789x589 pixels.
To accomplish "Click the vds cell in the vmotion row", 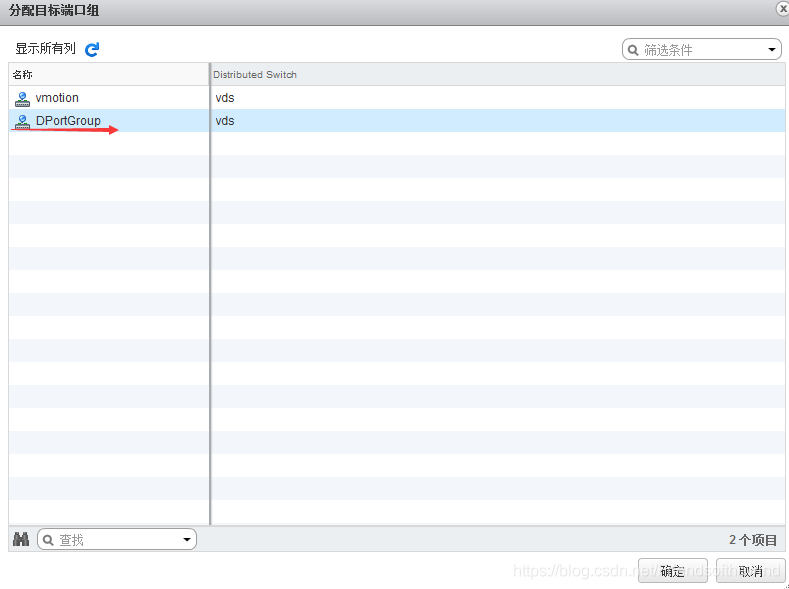I will pos(225,98).
